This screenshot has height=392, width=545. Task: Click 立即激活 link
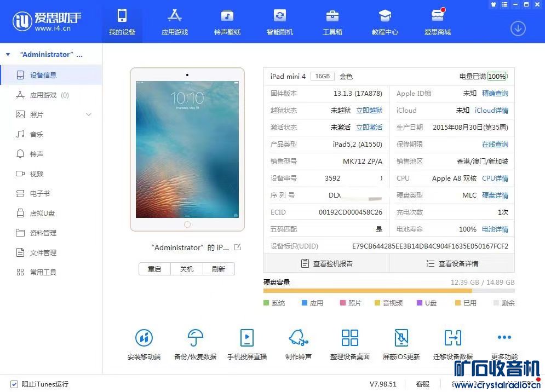pos(369,128)
